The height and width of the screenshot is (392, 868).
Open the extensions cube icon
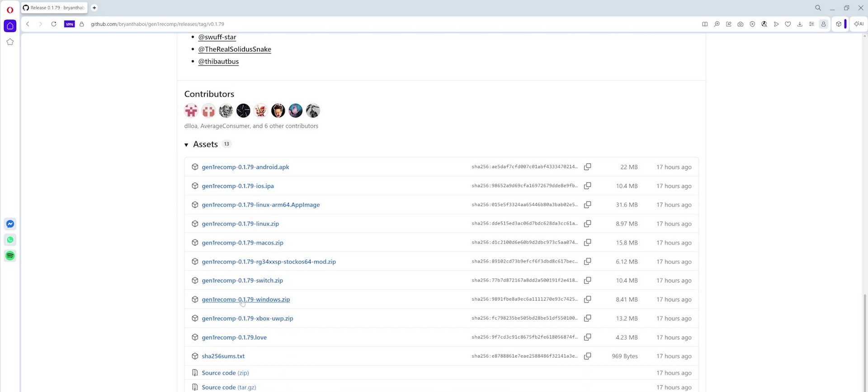(x=839, y=24)
